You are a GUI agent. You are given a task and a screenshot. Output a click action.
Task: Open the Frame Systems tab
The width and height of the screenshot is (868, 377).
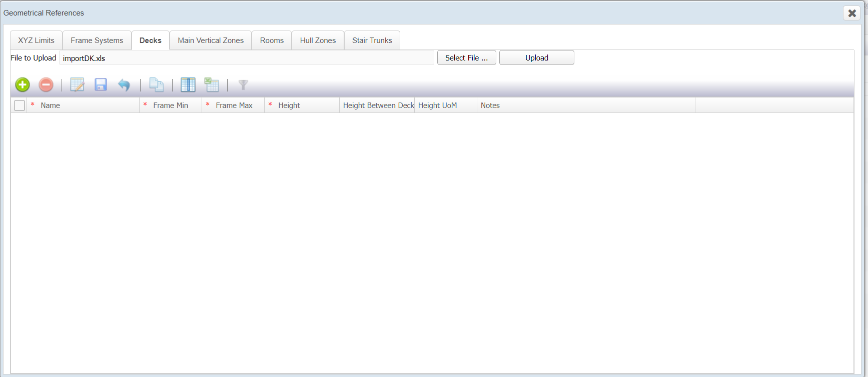tap(97, 40)
